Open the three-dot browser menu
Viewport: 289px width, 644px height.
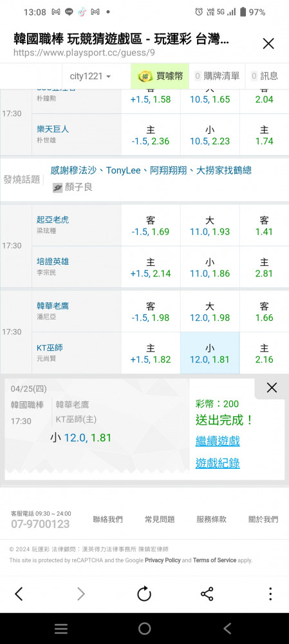click(x=270, y=594)
